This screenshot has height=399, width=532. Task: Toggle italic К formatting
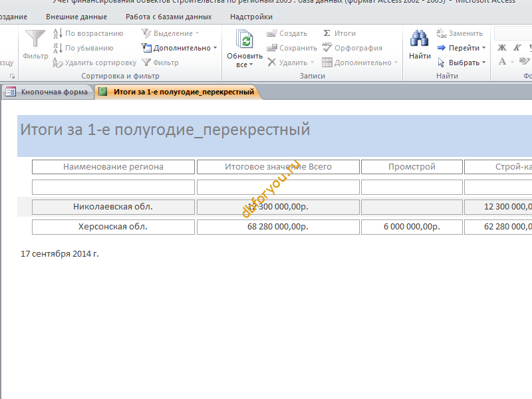point(517,48)
